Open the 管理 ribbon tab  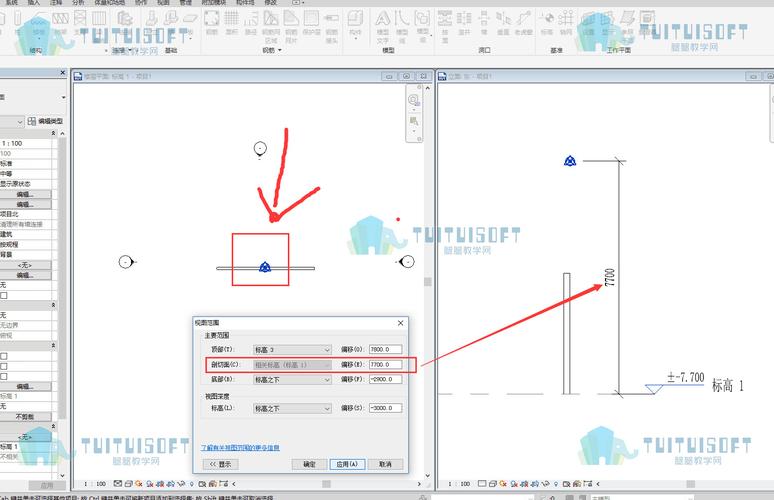click(185, 2)
